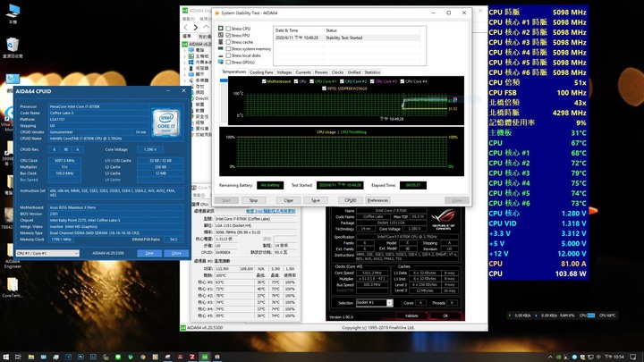The height and width of the screenshot is (362, 644).
Task: Toggle CPU Core #1 graph checkbox
Action: (312, 81)
